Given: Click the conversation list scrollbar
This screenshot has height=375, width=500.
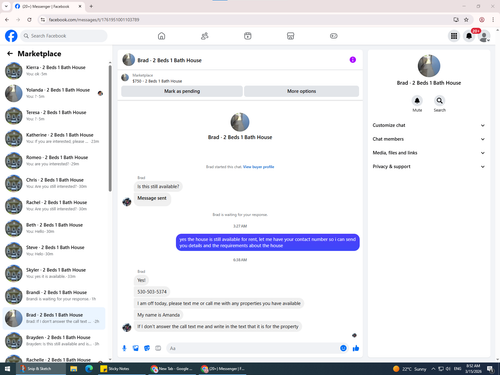Looking at the screenshot, I should pyautogui.click(x=110, y=128).
